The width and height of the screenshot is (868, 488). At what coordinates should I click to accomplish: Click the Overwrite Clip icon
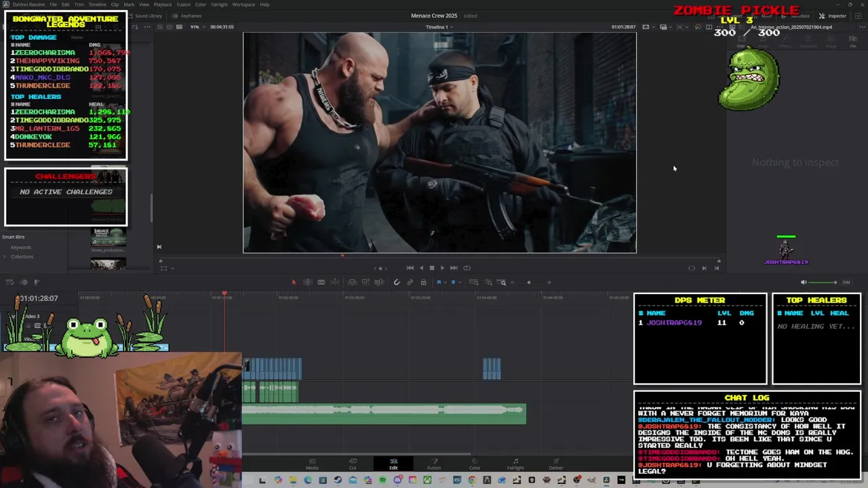click(365, 282)
